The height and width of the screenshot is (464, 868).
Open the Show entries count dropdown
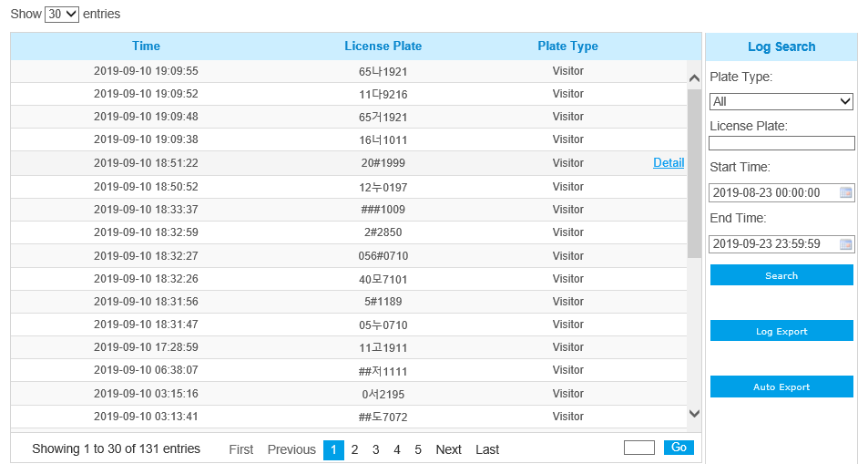(x=62, y=14)
